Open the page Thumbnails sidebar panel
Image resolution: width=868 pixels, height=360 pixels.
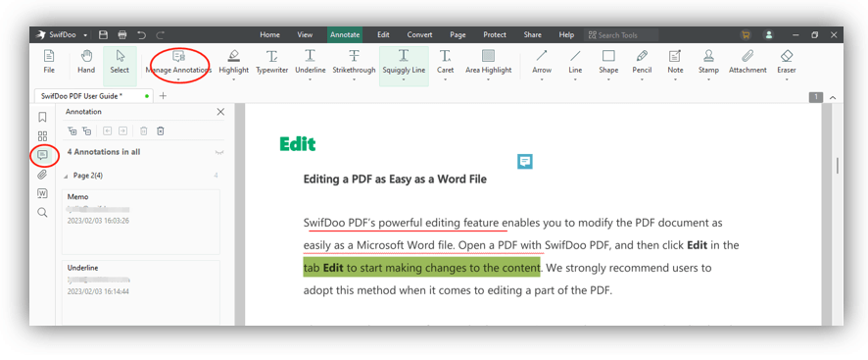[x=42, y=136]
